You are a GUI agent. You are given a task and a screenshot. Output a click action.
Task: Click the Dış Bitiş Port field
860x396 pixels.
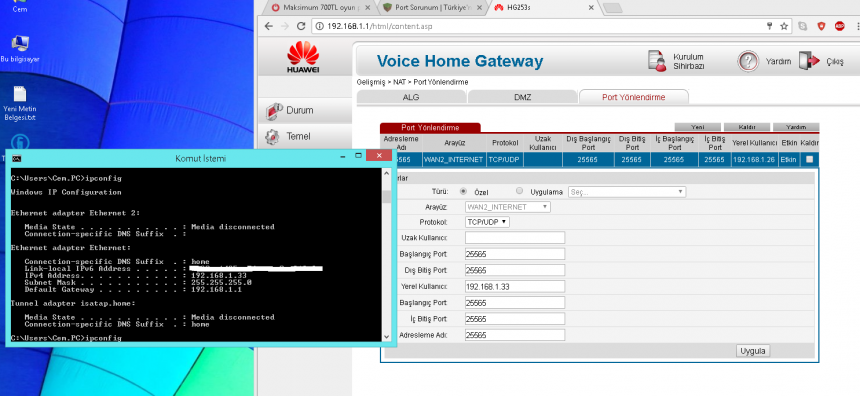pos(515,270)
